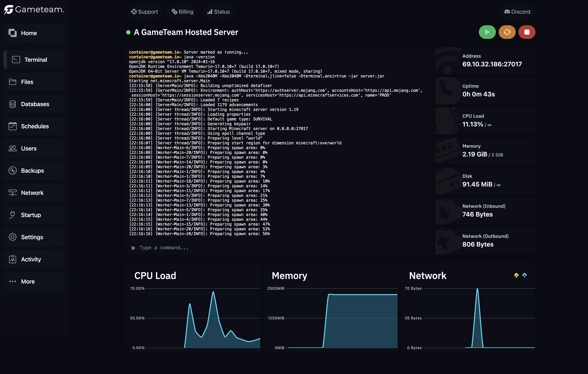The height and width of the screenshot is (374, 588).
Task: Go to Settings label in sidebar
Action: [x=32, y=237]
